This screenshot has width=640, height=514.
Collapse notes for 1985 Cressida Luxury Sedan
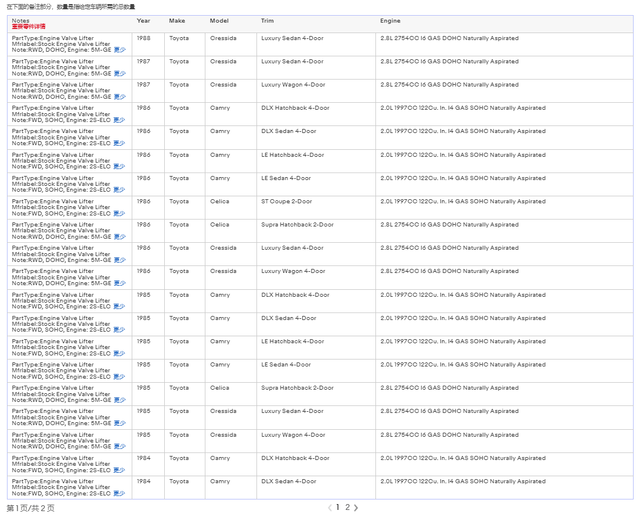[120, 423]
